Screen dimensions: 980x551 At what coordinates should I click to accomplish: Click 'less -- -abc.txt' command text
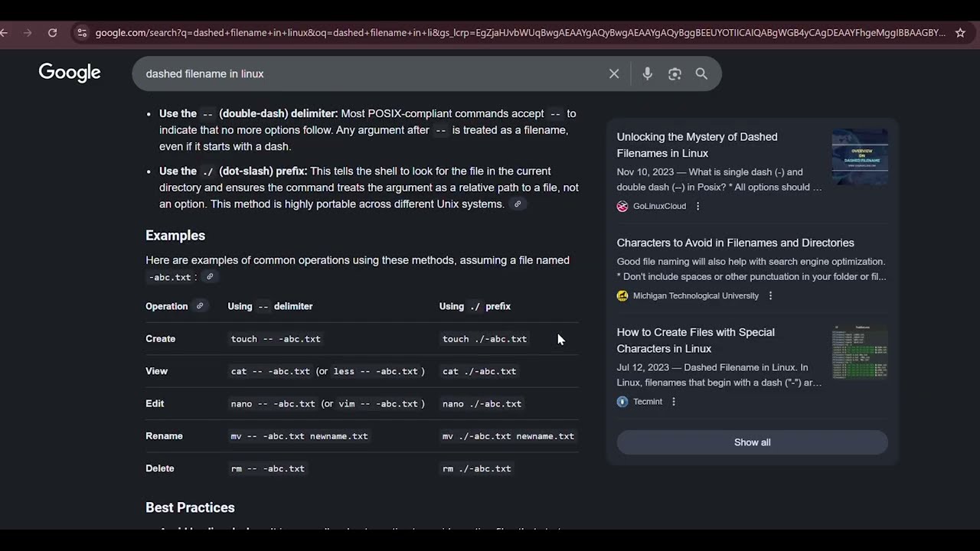point(376,371)
